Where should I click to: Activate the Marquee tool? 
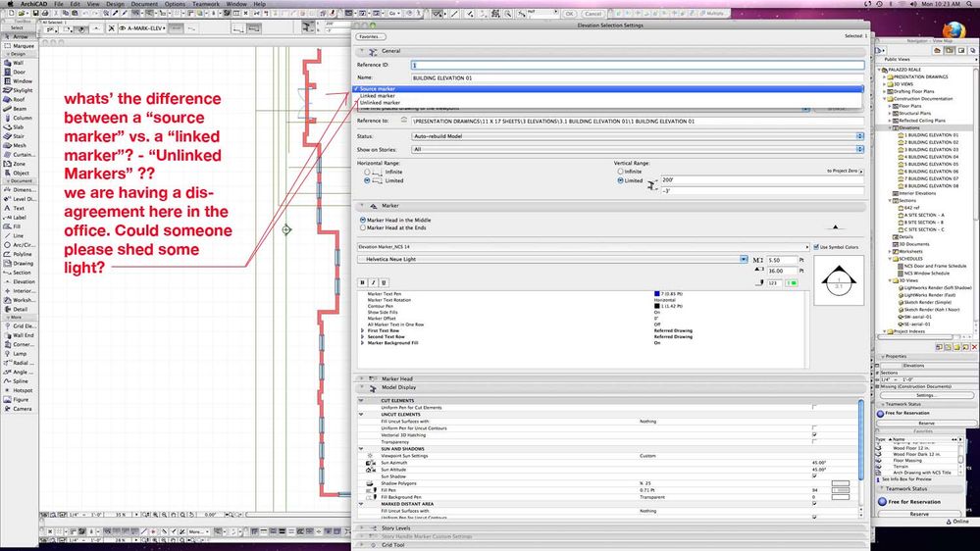click(20, 44)
